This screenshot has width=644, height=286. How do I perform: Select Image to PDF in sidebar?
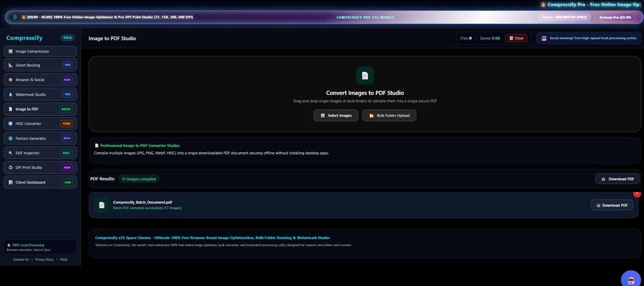point(40,109)
